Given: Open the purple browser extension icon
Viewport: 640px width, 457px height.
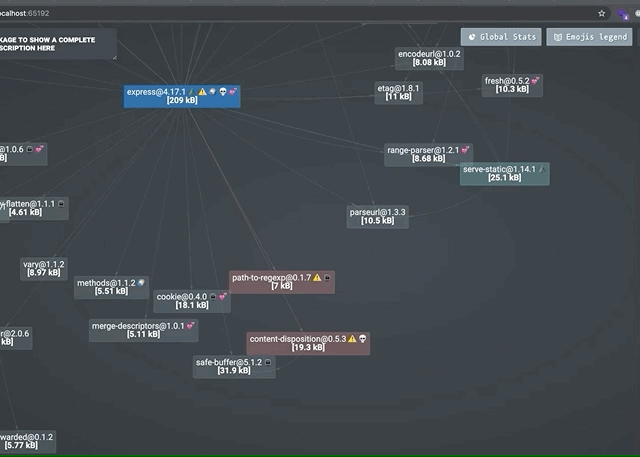Looking at the screenshot, I should (x=623, y=15).
